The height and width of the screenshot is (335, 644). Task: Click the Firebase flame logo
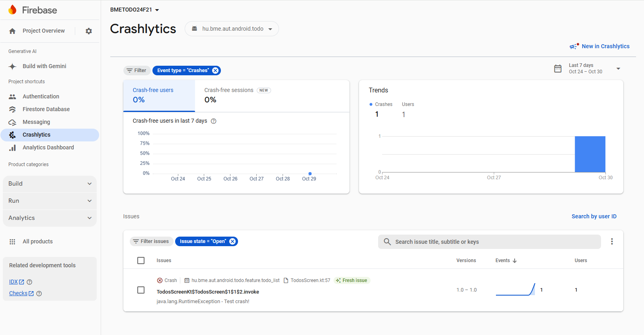13,10
